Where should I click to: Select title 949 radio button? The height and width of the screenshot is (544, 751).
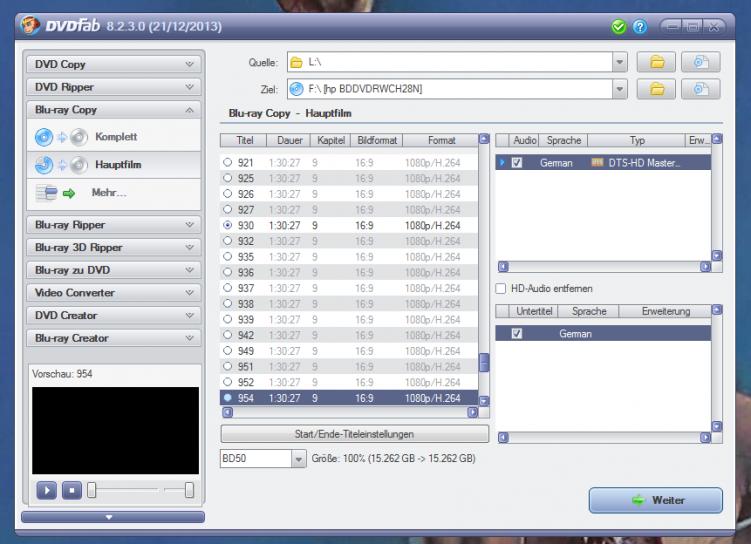tap(228, 351)
